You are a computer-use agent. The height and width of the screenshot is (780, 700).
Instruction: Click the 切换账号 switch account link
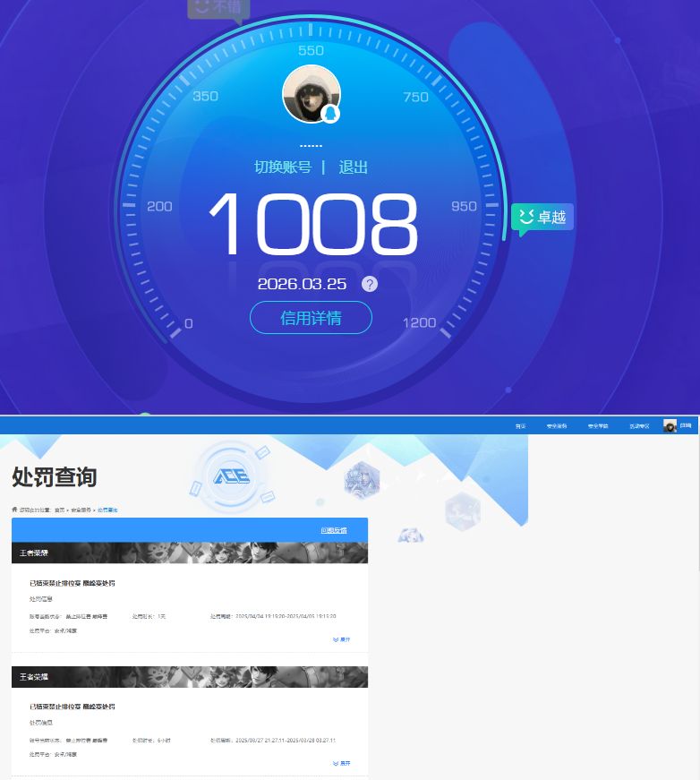pyautogui.click(x=283, y=167)
